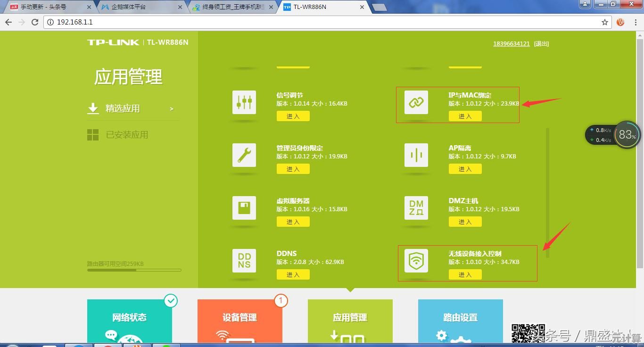Click the 信号调节 equalizer icon
Viewport: 644px width, 347px height.
(244, 102)
